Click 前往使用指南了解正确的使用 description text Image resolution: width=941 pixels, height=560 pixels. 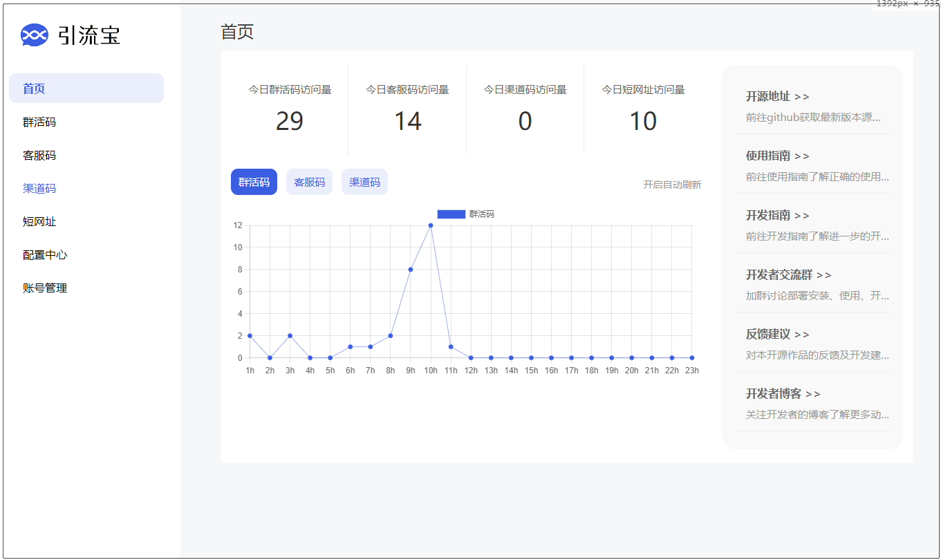coord(817,177)
